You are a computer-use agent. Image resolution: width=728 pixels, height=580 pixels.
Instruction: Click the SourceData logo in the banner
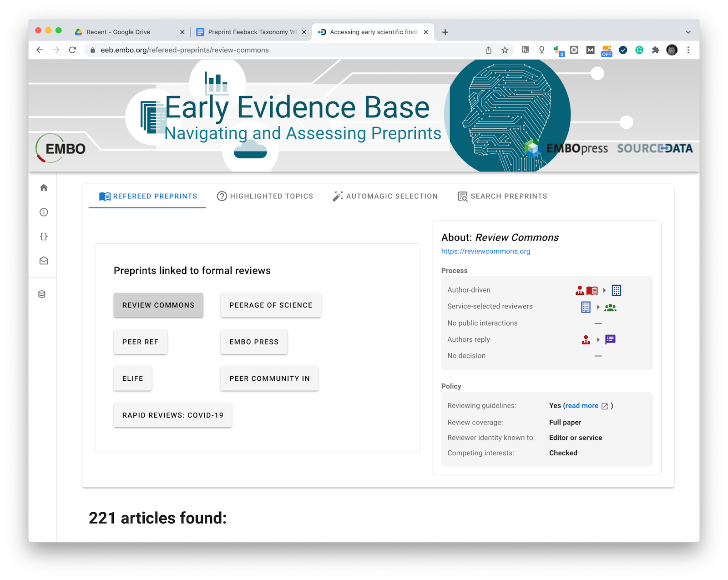click(x=655, y=148)
